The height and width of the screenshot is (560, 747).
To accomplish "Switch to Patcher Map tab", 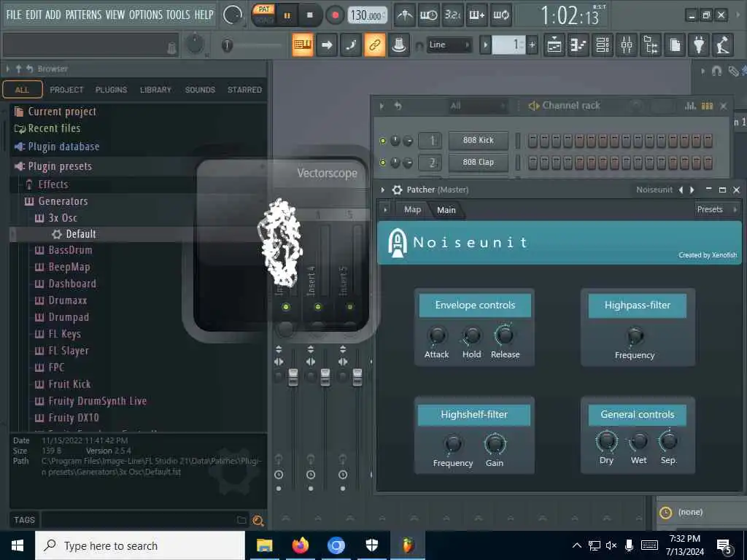I will click(x=413, y=209).
